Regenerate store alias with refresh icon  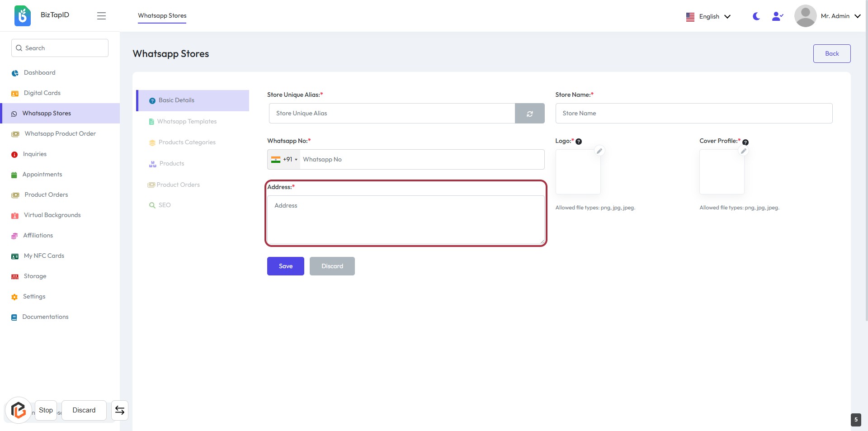(529, 114)
